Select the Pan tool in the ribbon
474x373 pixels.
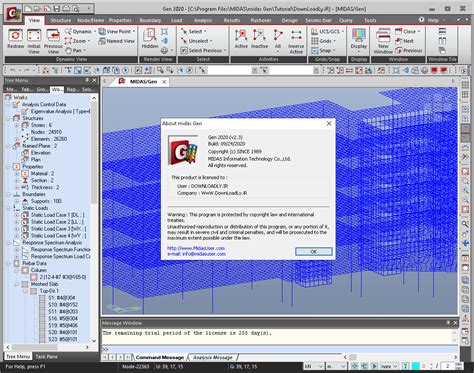click(x=75, y=51)
